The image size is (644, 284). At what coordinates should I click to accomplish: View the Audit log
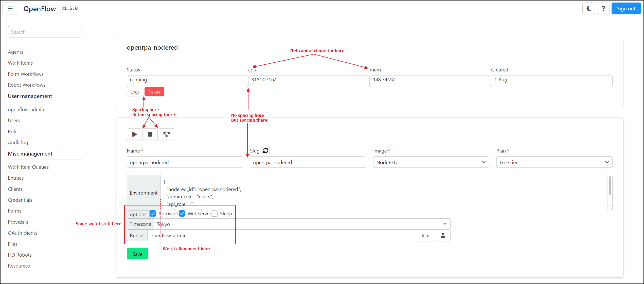pos(18,142)
